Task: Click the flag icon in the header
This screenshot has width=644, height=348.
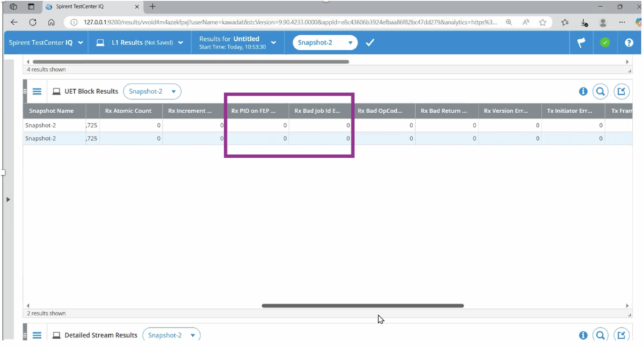Action: point(581,43)
